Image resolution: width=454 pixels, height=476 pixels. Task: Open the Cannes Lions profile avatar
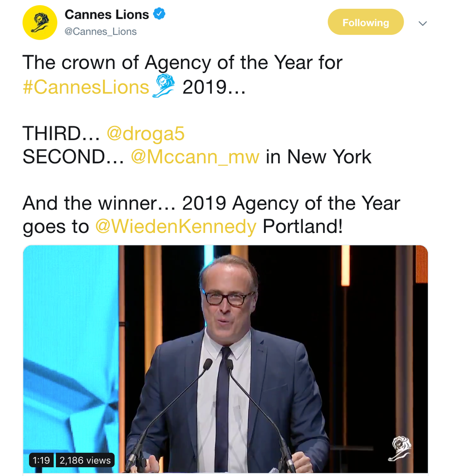point(40,23)
